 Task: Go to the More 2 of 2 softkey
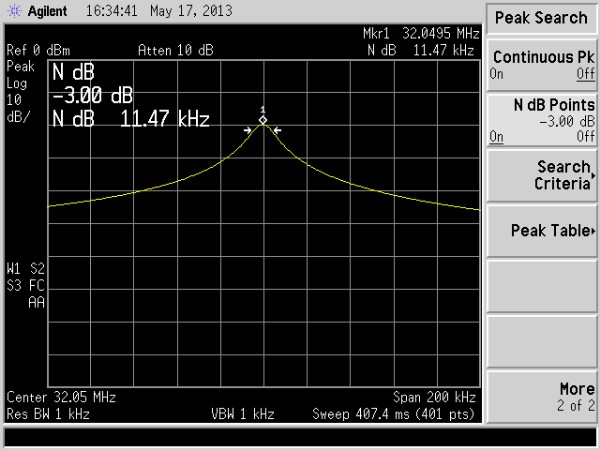[x=541, y=397]
